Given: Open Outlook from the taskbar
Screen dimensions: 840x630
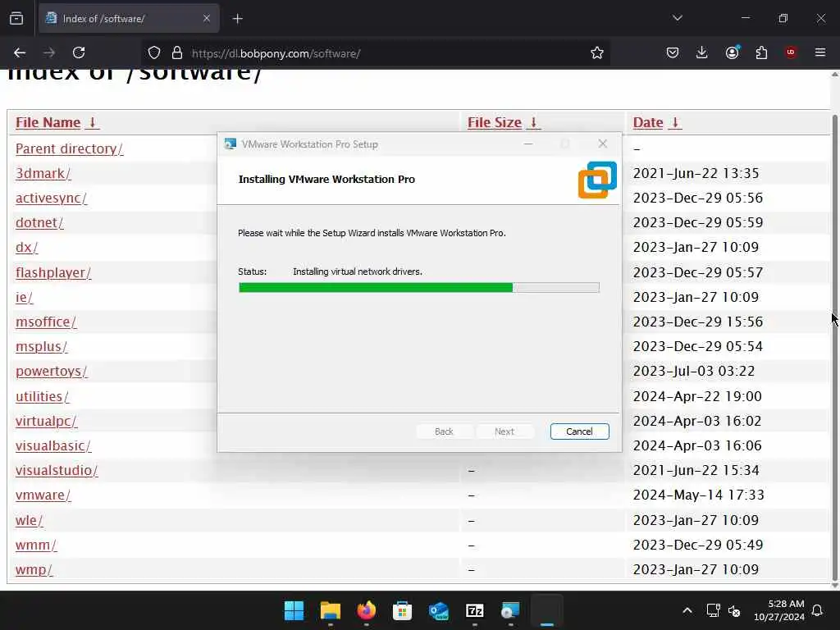Looking at the screenshot, I should 439,610.
